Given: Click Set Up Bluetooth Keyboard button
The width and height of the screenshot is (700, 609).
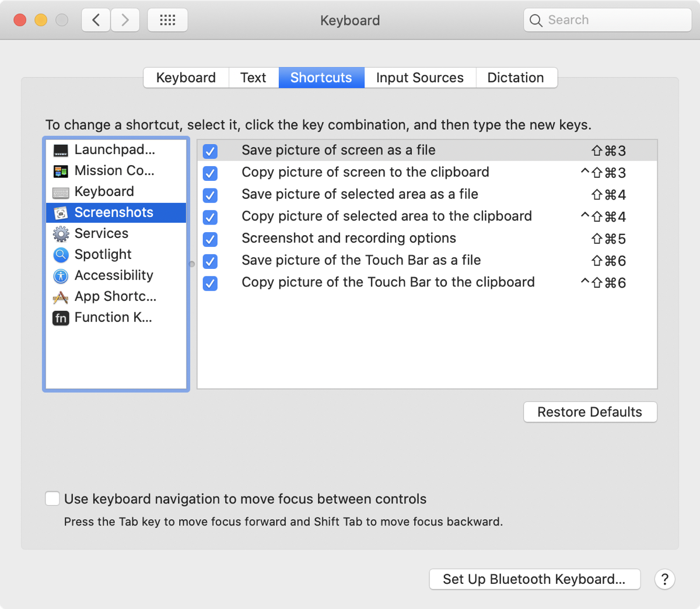Looking at the screenshot, I should tap(534, 579).
